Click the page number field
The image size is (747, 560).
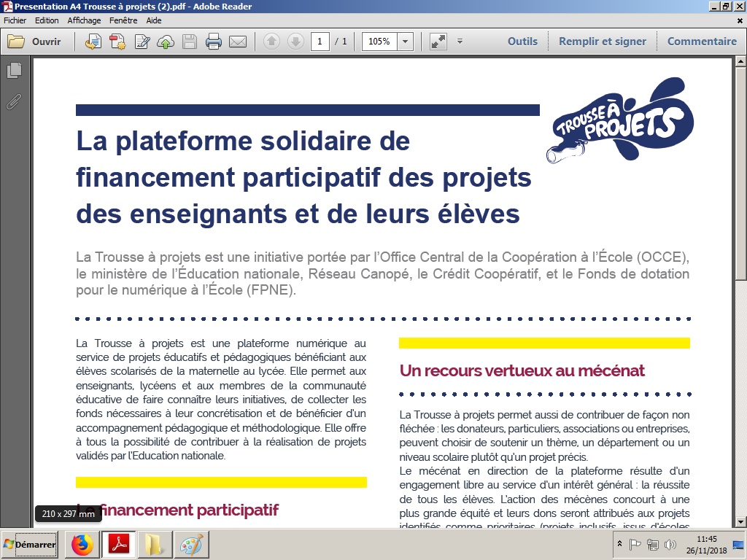(x=320, y=42)
